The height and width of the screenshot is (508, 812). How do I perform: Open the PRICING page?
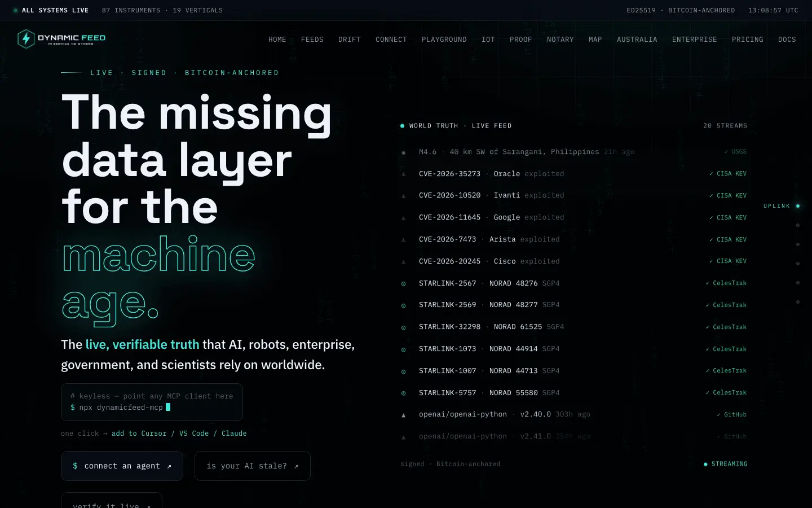coord(748,40)
